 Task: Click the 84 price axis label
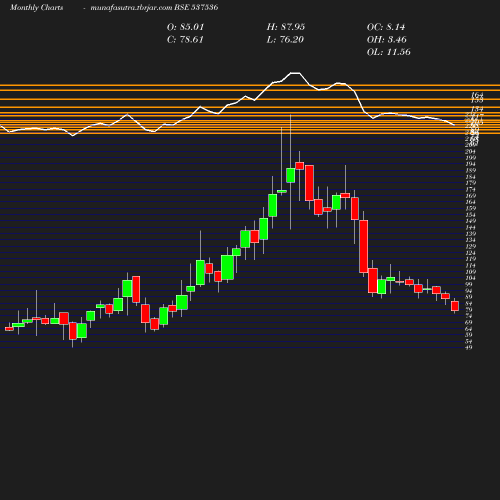point(469,303)
